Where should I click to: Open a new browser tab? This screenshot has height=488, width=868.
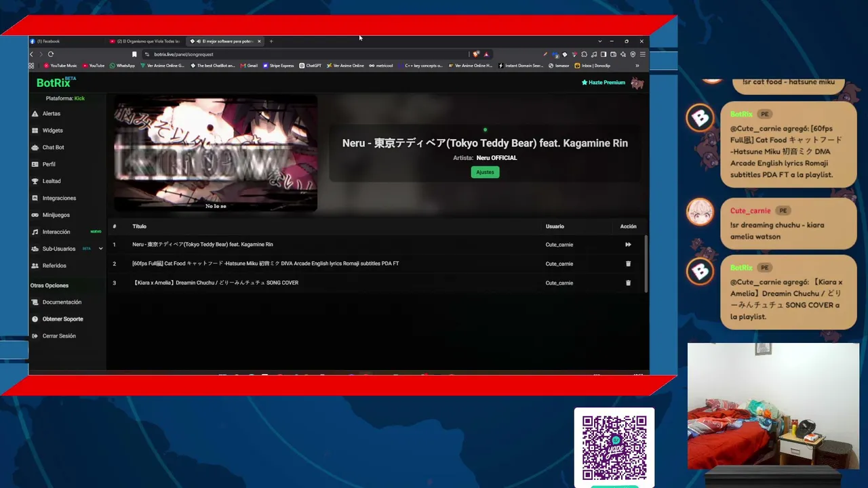(271, 41)
